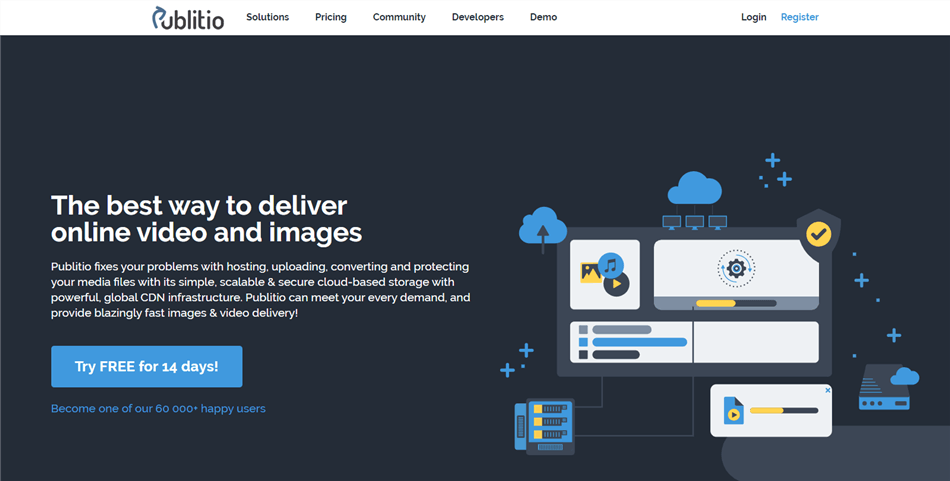950x481 pixels.
Task: Click the gear processing icon
Action: [x=736, y=268]
